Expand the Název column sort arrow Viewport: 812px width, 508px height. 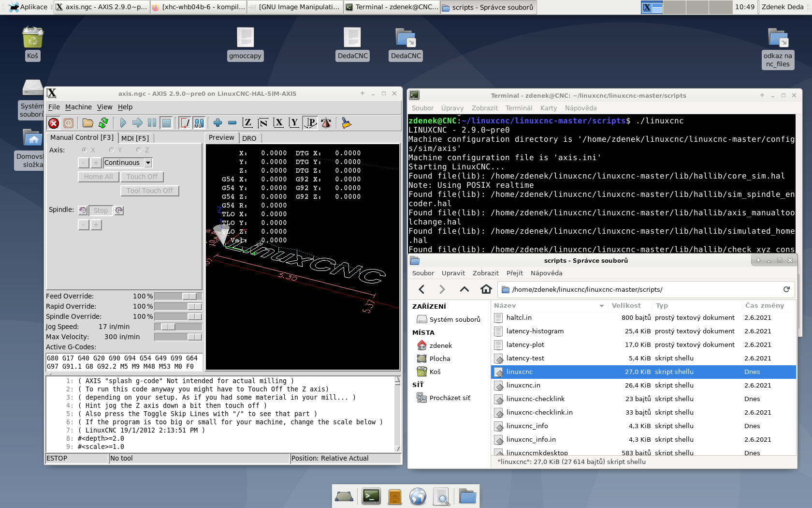(602, 306)
